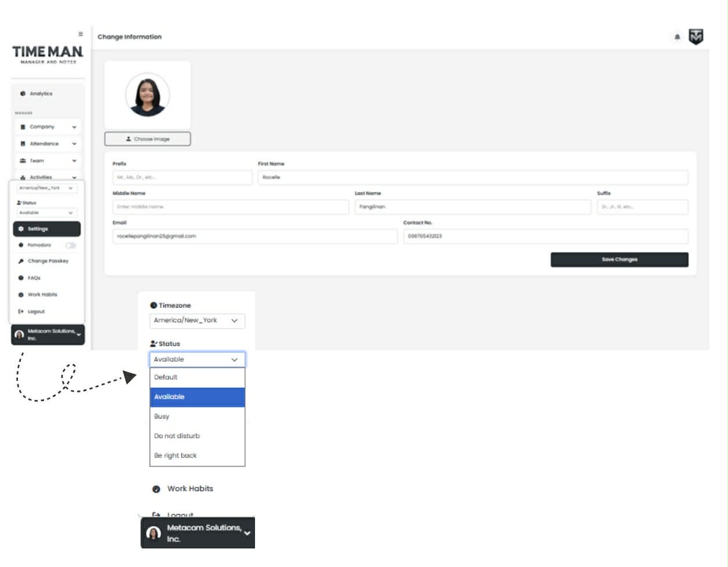This screenshot has width=728, height=567.
Task: Click the Settings gear icon
Action: click(x=20, y=229)
